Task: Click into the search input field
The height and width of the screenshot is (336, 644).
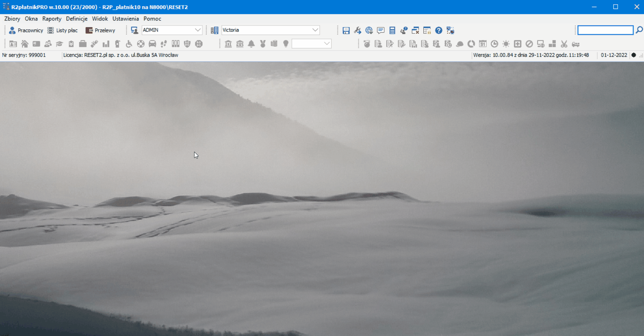Action: click(x=605, y=30)
